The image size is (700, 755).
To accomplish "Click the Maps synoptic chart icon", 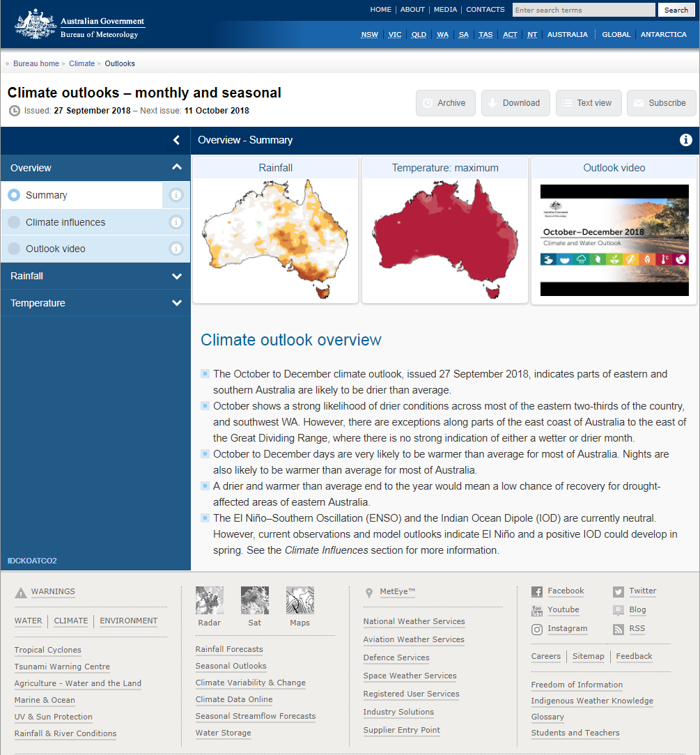I will (300, 600).
